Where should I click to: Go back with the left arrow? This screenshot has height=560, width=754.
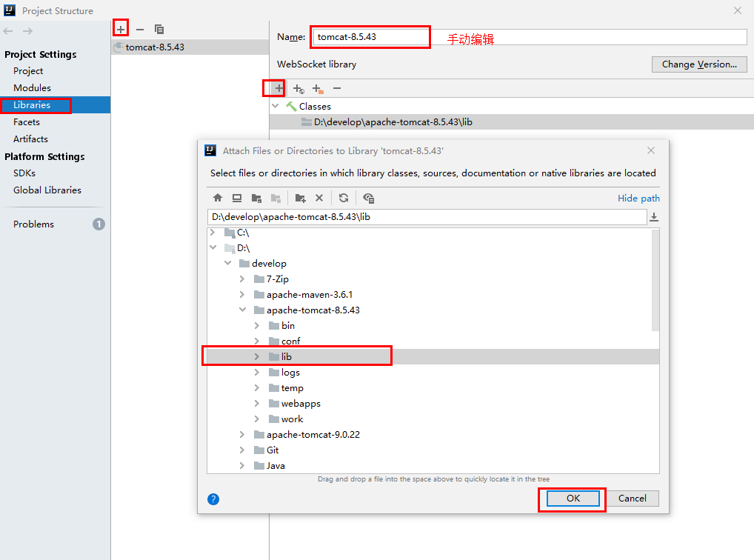click(x=8, y=31)
